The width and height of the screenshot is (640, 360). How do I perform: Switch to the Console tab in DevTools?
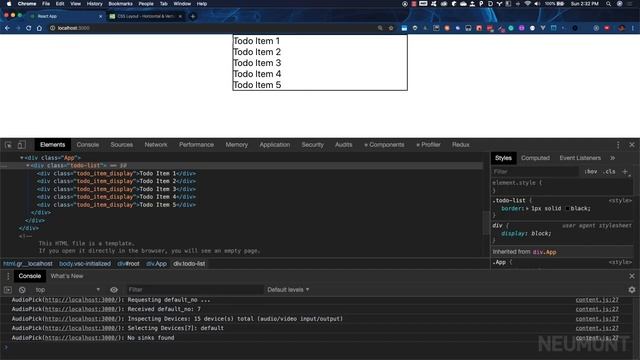(88, 145)
